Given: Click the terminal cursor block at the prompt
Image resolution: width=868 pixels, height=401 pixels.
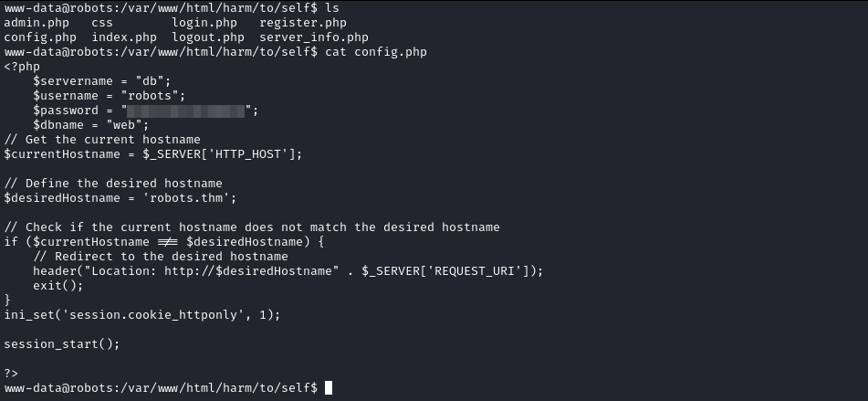Looking at the screenshot, I should [x=329, y=387].
